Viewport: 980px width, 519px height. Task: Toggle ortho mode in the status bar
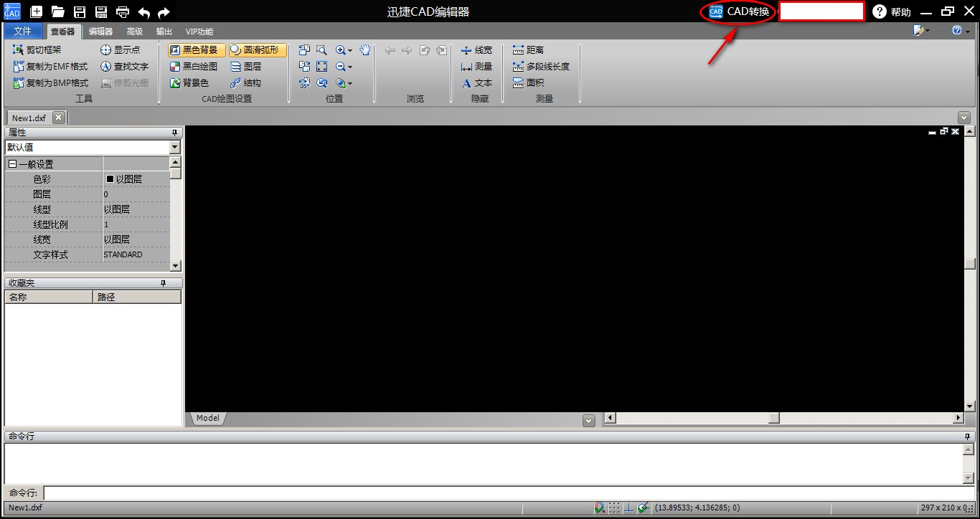pyautogui.click(x=629, y=508)
